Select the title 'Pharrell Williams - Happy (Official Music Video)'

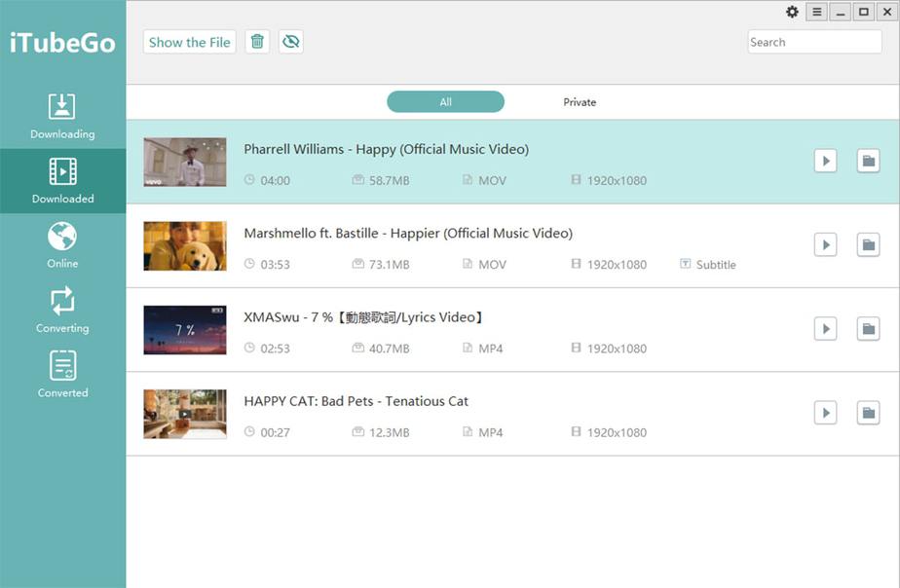pos(387,149)
